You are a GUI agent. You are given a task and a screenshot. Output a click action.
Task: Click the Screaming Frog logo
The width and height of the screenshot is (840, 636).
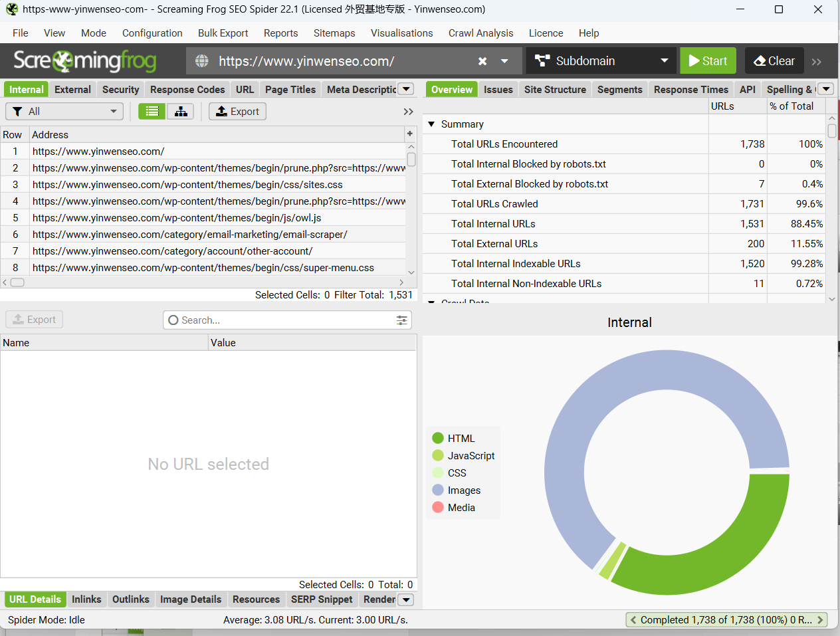point(85,60)
